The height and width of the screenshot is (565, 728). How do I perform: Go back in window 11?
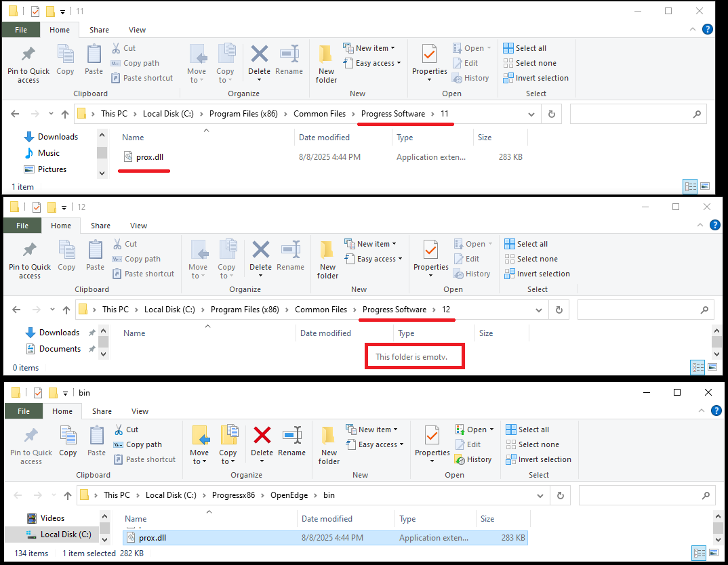tap(15, 114)
